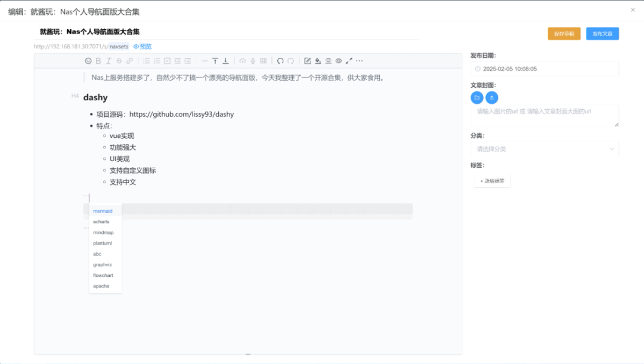Redo the last edit
The image size is (644, 364).
[291, 61]
